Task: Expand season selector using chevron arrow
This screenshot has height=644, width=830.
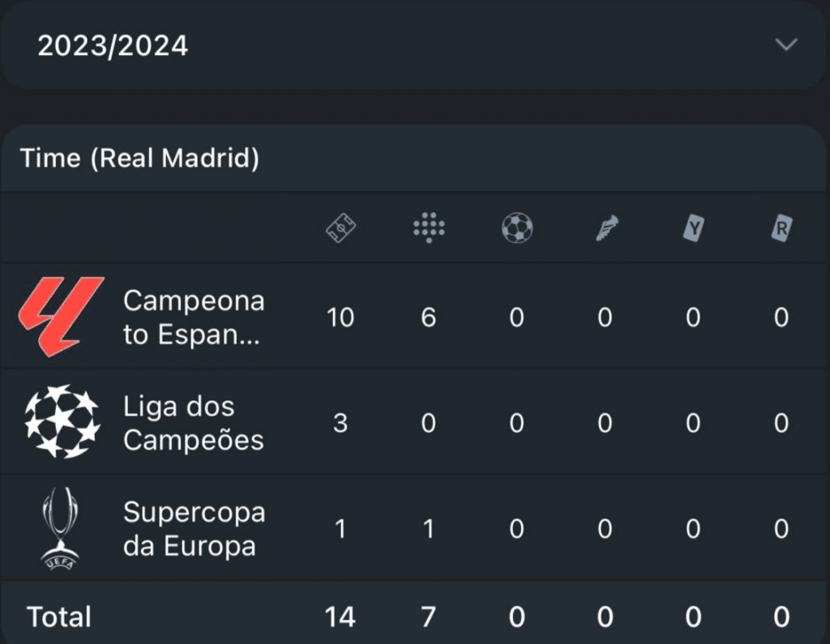Action: [786, 45]
